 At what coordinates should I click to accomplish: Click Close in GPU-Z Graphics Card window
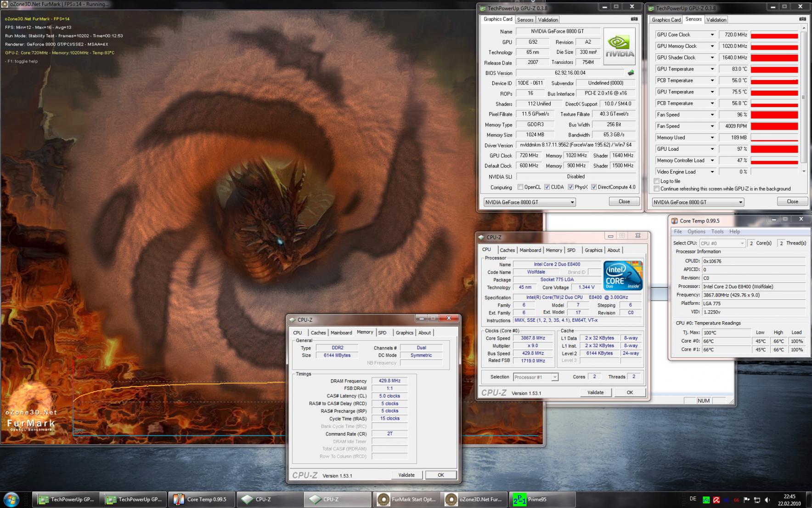[624, 202]
